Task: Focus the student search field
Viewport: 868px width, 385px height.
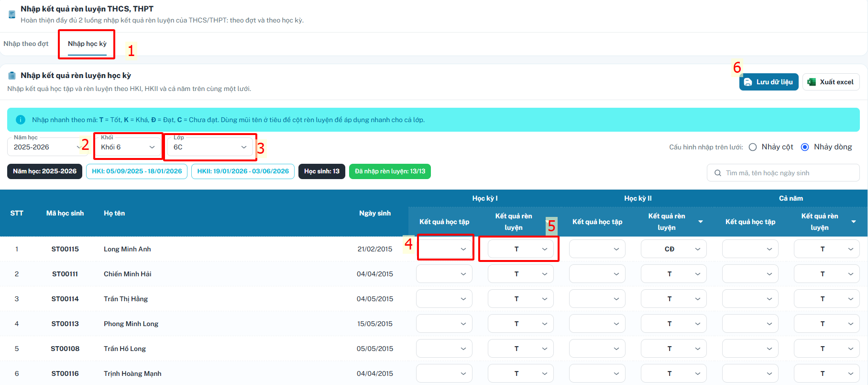Action: [x=783, y=173]
